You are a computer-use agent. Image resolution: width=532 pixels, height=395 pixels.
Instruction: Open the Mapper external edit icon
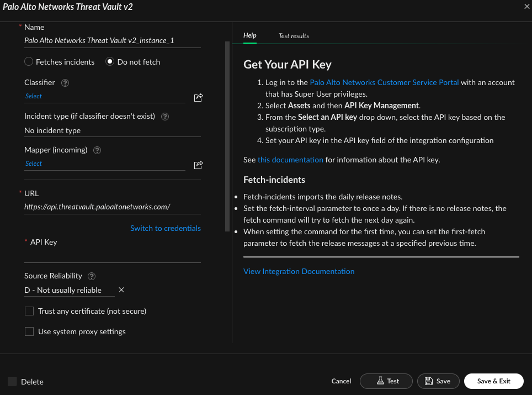coord(199,165)
